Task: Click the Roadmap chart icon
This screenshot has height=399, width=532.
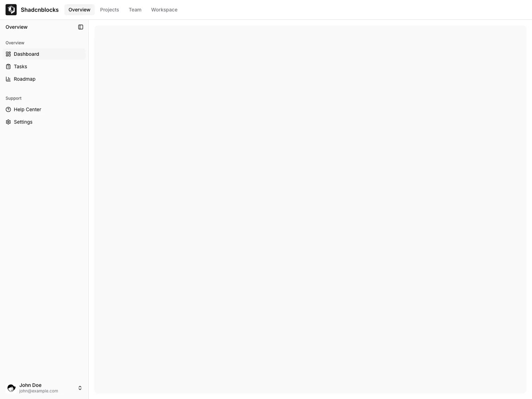Action: (x=8, y=79)
